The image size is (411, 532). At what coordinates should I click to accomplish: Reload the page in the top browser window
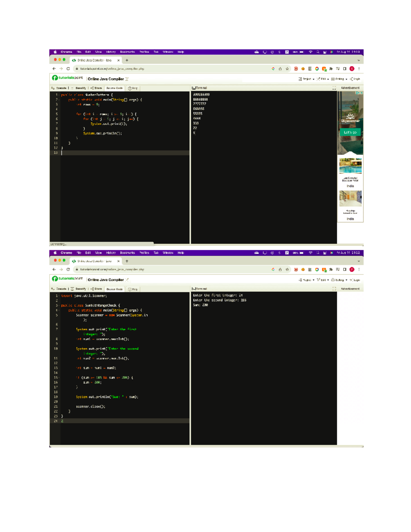coord(68,69)
